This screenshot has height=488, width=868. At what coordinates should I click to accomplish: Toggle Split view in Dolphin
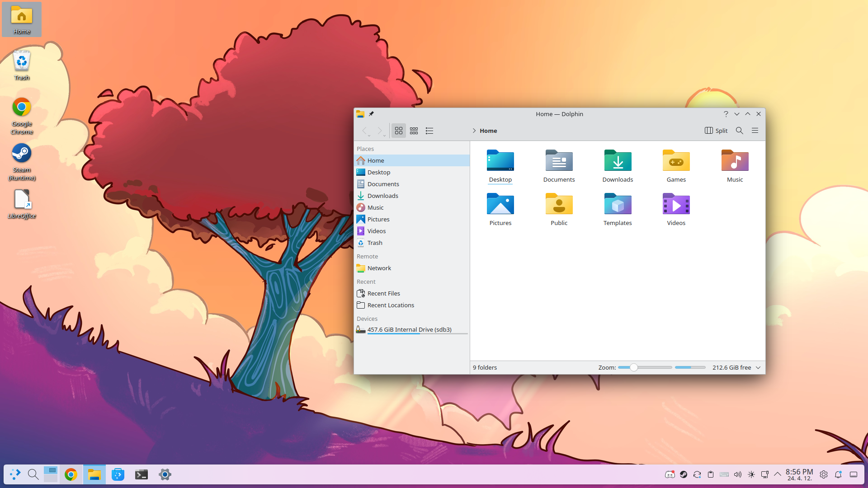point(716,131)
